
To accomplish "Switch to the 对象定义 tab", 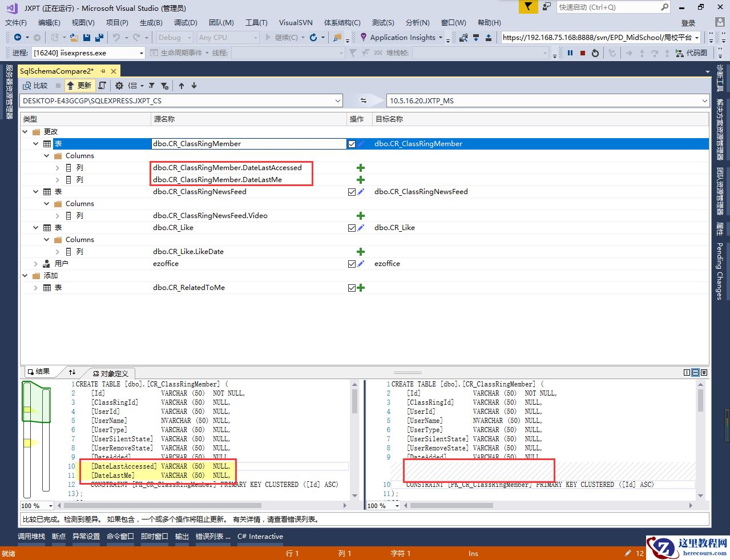I will point(110,373).
